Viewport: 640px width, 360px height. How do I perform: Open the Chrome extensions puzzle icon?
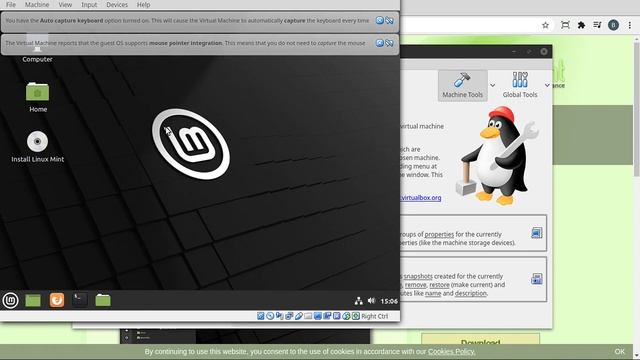click(581, 25)
